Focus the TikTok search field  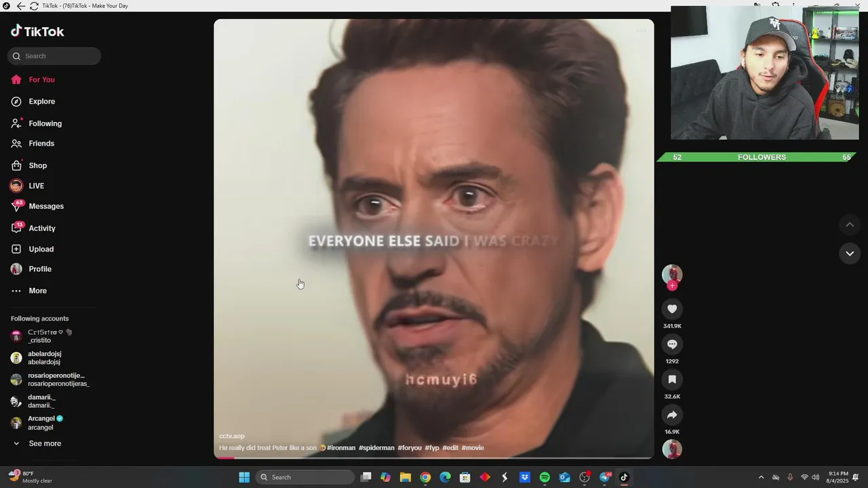[x=54, y=56]
